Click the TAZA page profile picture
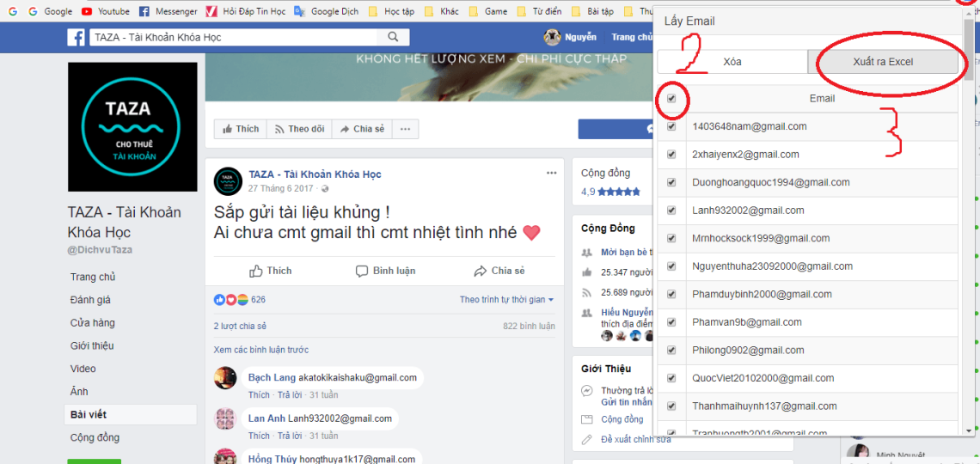 (132, 127)
